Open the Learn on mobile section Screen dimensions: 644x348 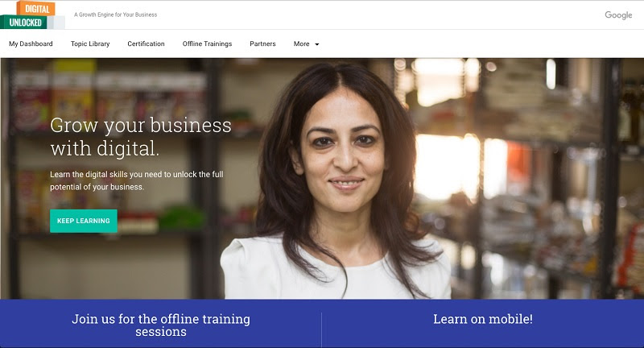pyautogui.click(x=482, y=319)
